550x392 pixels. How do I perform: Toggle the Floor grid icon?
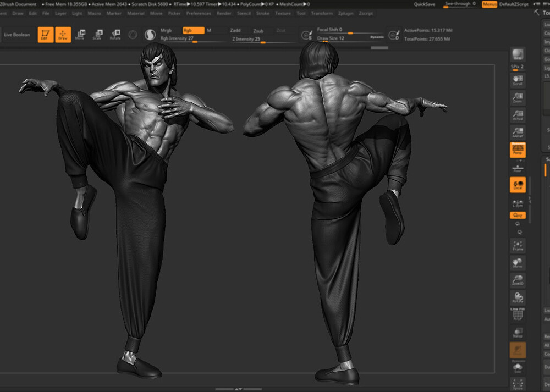pos(518,168)
